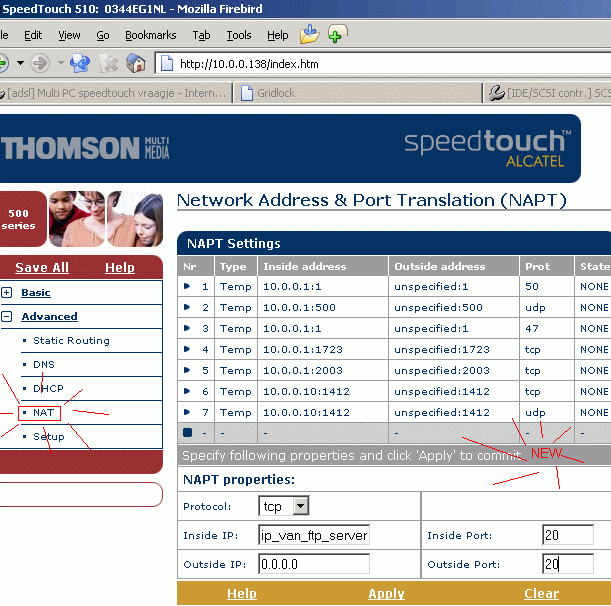The width and height of the screenshot is (611, 606).
Task: Click the Thomson Multimedia logo
Action: pyautogui.click(x=85, y=148)
